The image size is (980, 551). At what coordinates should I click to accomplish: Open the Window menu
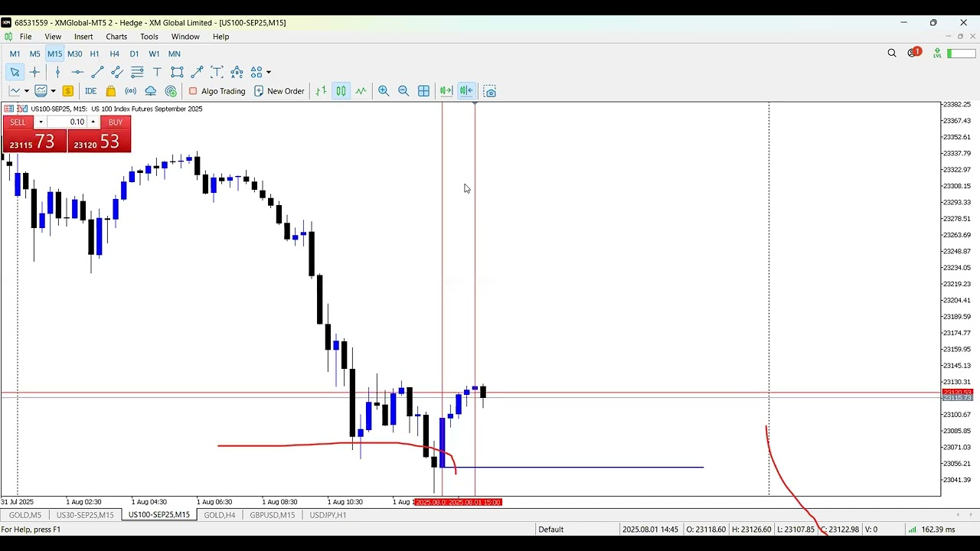pos(185,37)
